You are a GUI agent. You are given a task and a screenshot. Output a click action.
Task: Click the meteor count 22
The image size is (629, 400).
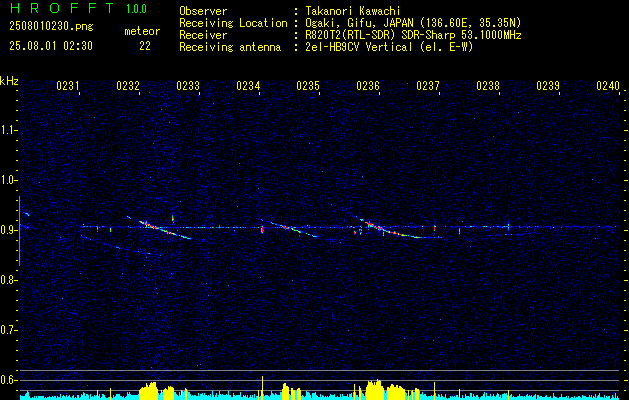coord(145,46)
